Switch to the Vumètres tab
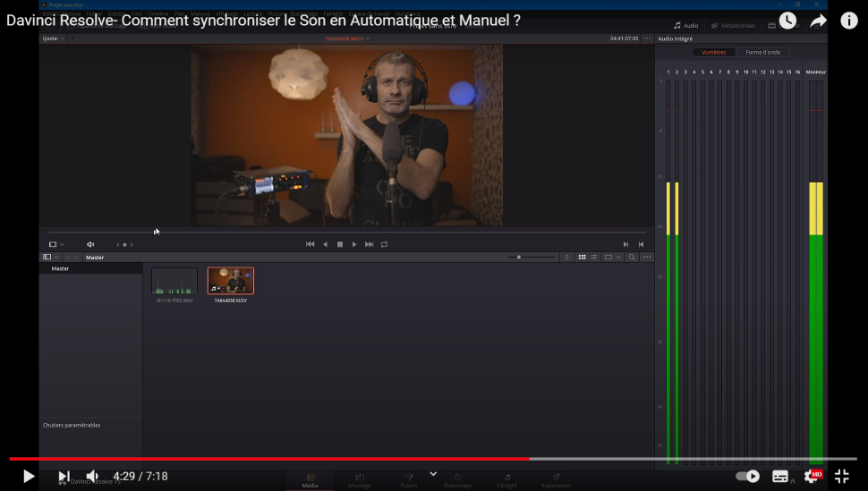Image resolution: width=868 pixels, height=491 pixels. point(713,52)
